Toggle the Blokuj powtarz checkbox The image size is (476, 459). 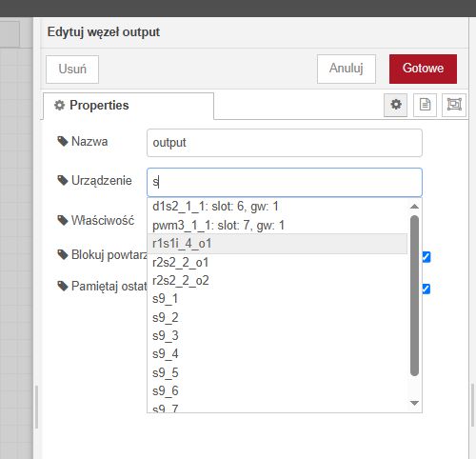click(x=426, y=257)
